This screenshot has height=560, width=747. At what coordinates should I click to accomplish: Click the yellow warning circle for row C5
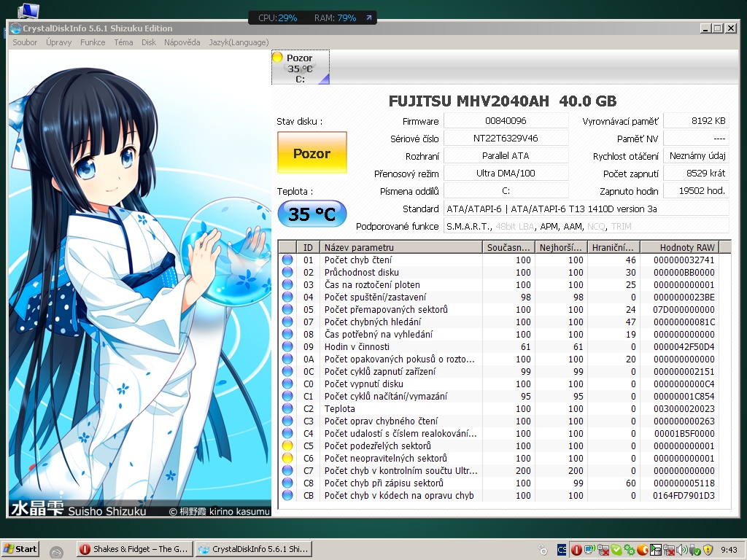(x=287, y=446)
